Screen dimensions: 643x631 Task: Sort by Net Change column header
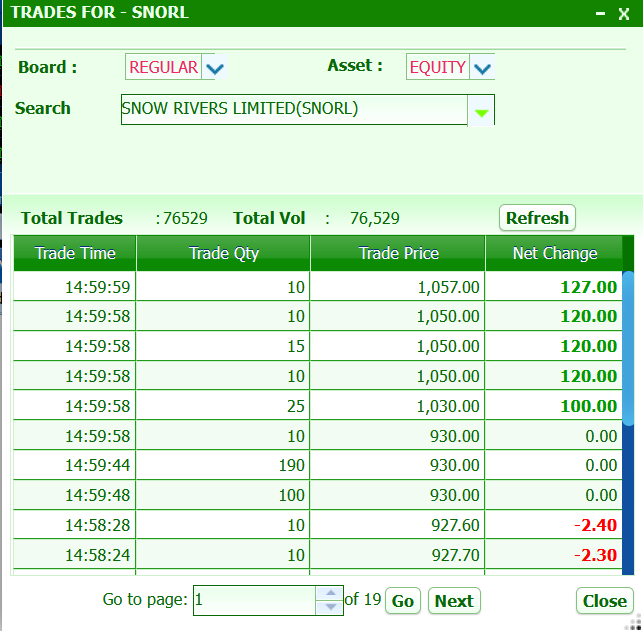click(x=554, y=253)
